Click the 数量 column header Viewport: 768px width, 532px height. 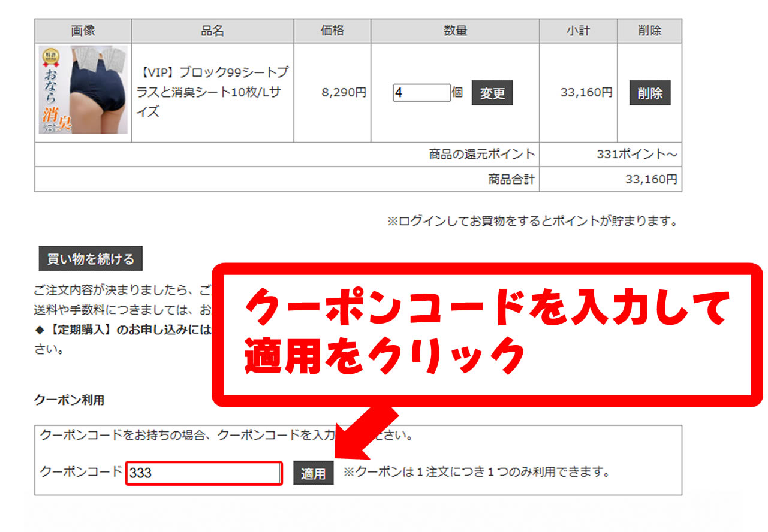(456, 31)
